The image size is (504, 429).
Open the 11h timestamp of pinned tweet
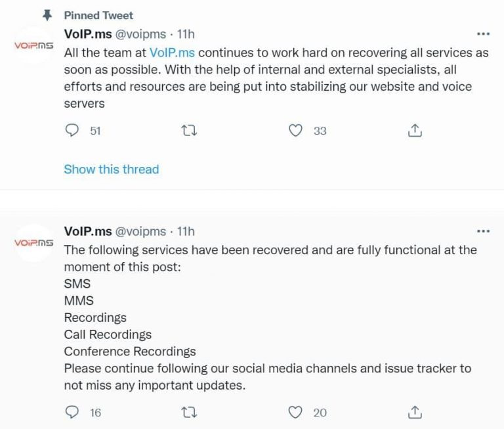[x=186, y=34]
